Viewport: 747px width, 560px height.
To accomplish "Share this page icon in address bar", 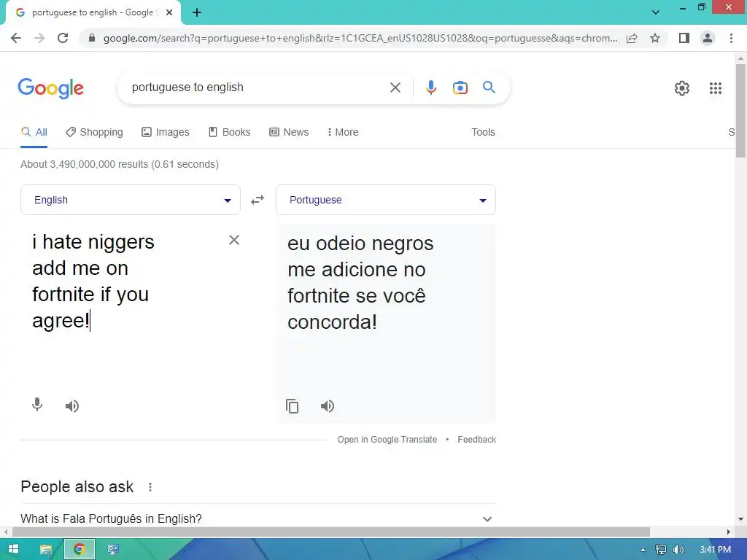I will [632, 38].
